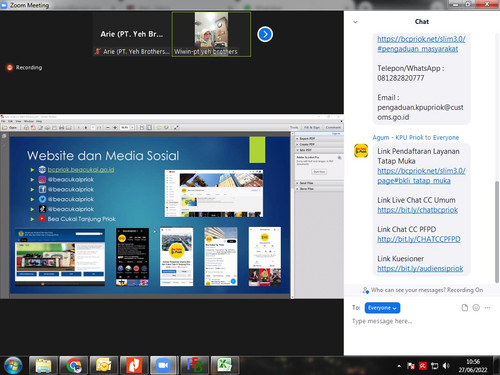Click the Agum - KPU Priok sender avatar

[361, 151]
